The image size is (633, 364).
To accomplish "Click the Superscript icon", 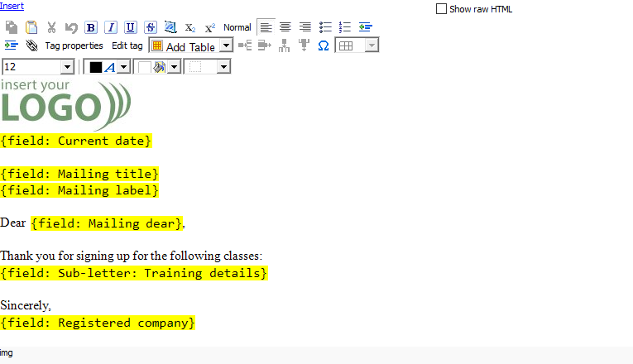I will [x=210, y=27].
